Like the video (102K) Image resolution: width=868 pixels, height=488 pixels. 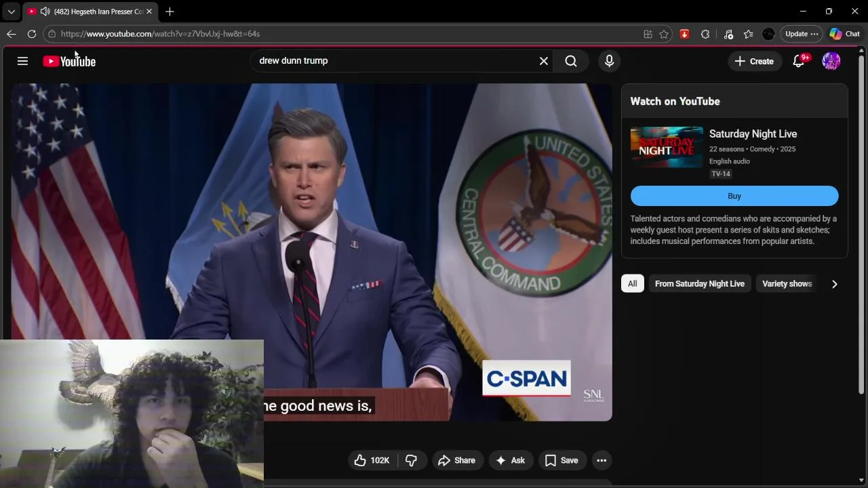372,460
